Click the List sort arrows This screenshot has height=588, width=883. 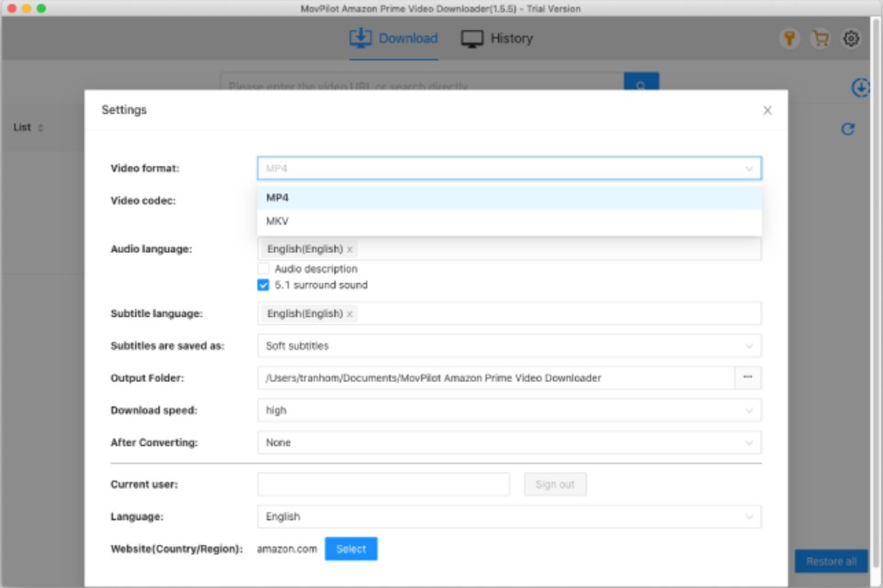point(40,128)
